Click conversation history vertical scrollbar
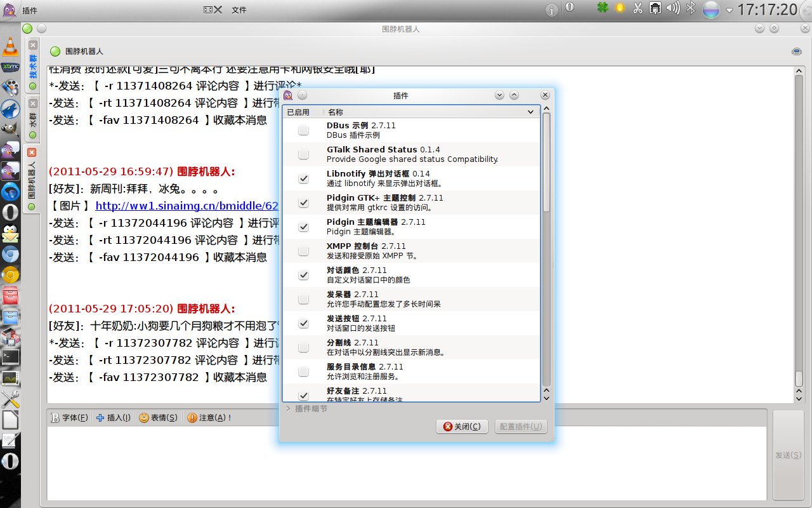 pos(799,378)
